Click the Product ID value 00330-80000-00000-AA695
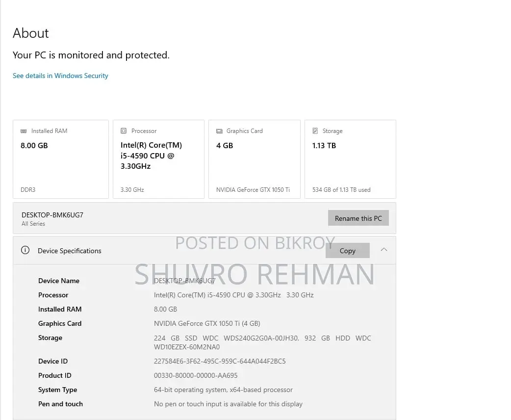The height and width of the screenshot is (420, 511). click(x=196, y=376)
